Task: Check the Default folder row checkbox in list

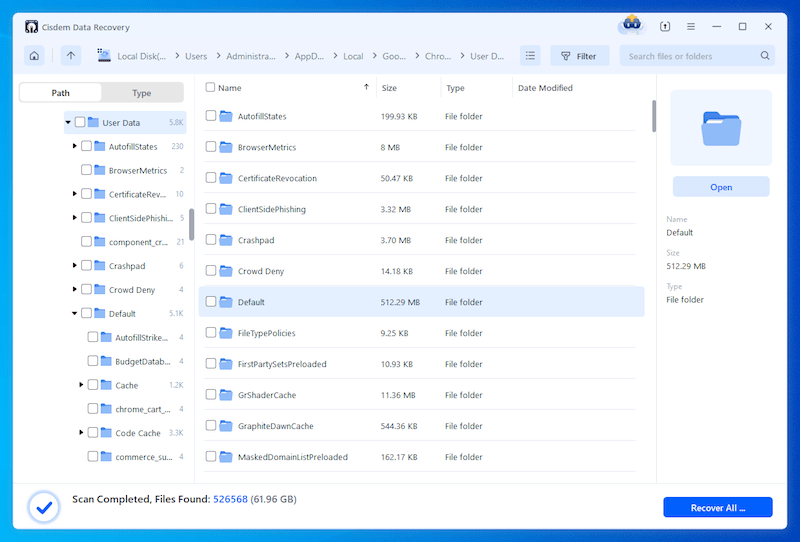Action: tap(211, 302)
